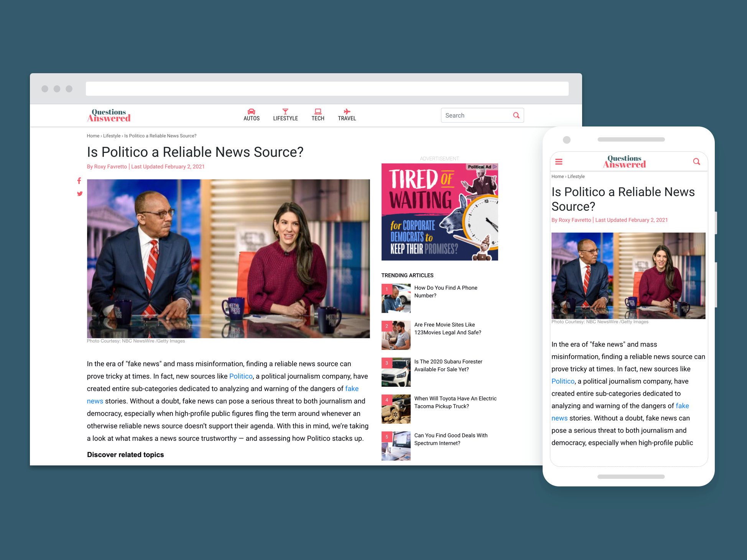Expand the Discover related topics section

tap(125, 455)
